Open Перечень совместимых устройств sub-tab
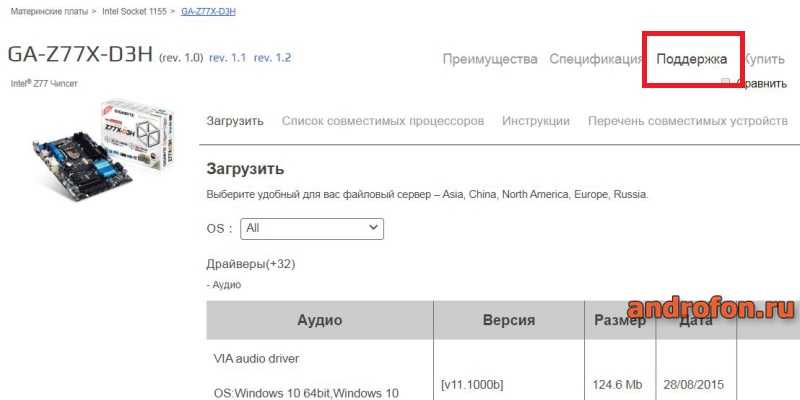The width and height of the screenshot is (800, 400). 688,121
